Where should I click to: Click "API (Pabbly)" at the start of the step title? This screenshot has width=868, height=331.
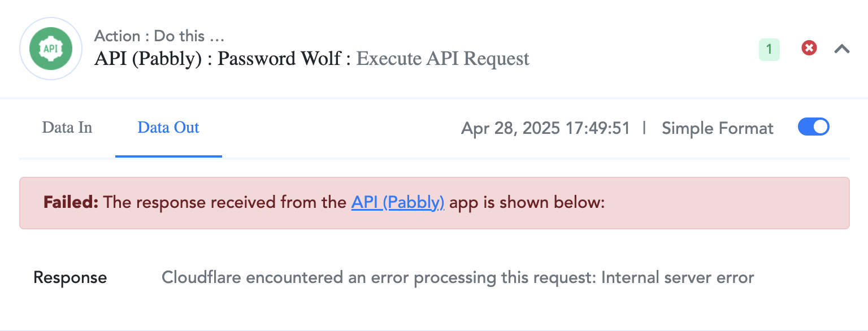tap(148, 59)
